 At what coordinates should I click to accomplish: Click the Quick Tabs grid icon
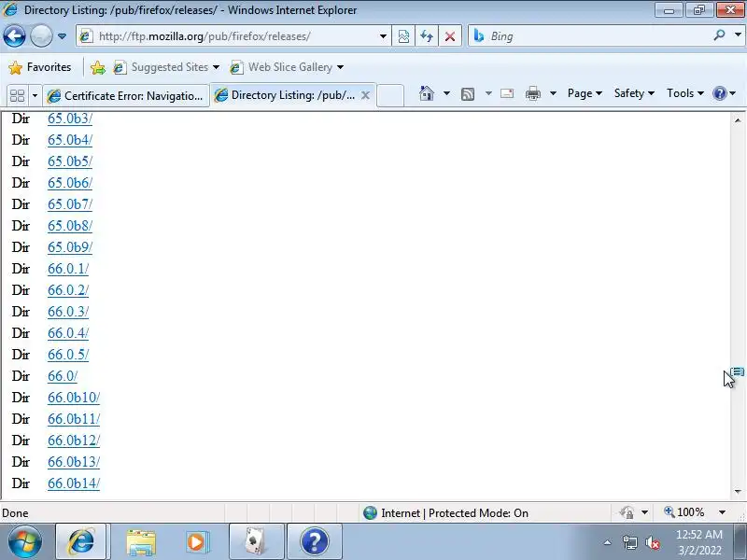pyautogui.click(x=17, y=96)
